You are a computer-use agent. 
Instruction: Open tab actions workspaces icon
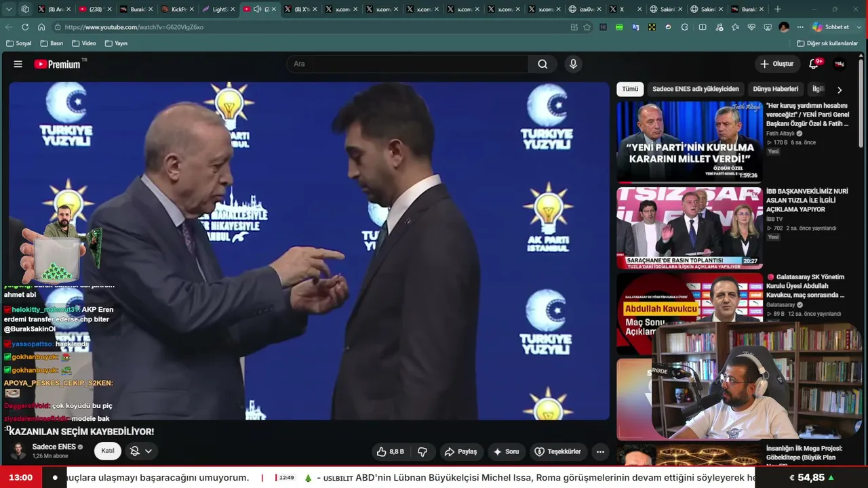point(25,9)
